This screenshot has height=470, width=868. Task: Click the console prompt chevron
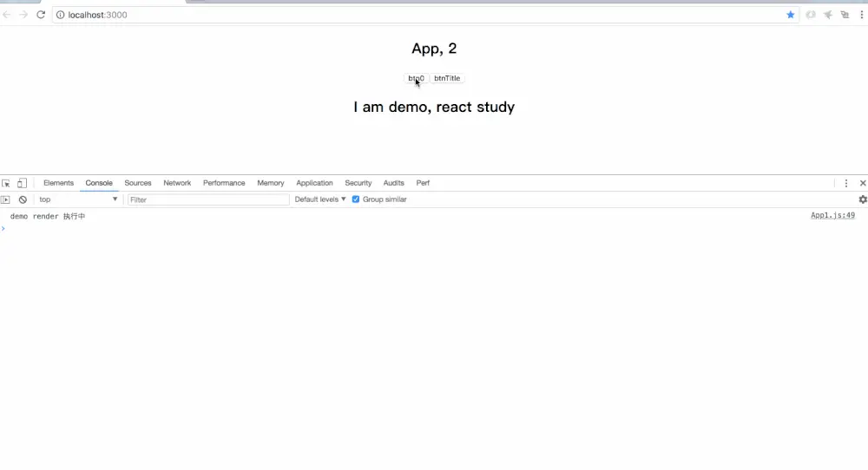3,228
